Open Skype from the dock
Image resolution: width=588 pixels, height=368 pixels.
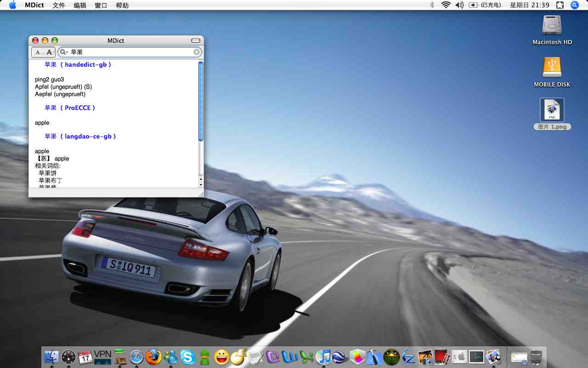[x=187, y=356]
